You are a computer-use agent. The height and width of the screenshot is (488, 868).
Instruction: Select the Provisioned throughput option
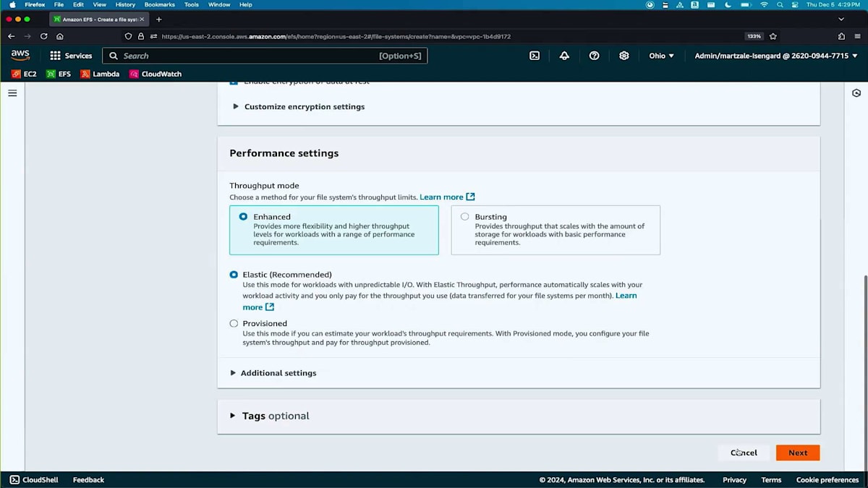tap(234, 323)
